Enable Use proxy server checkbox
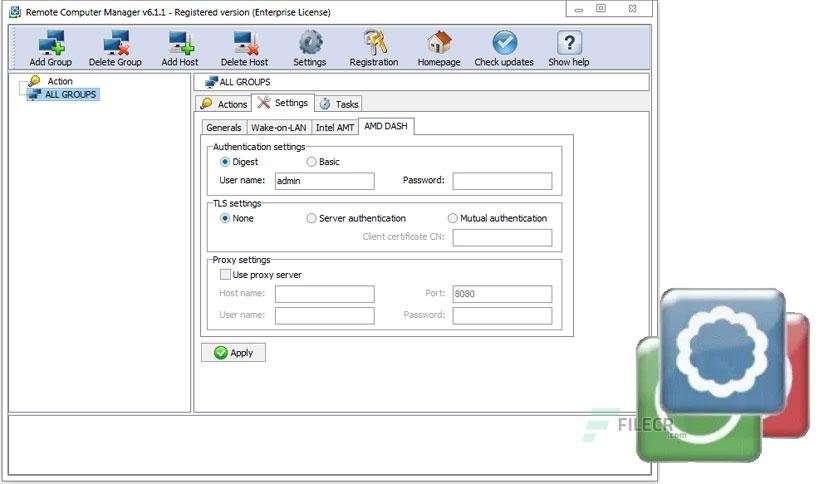Image resolution: width=836 pixels, height=484 pixels. pyautogui.click(x=226, y=275)
